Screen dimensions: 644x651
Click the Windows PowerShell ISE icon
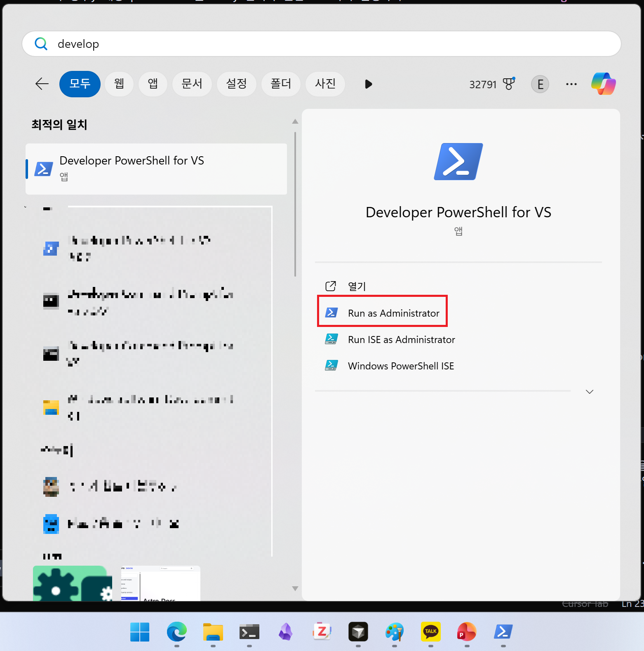[331, 366]
